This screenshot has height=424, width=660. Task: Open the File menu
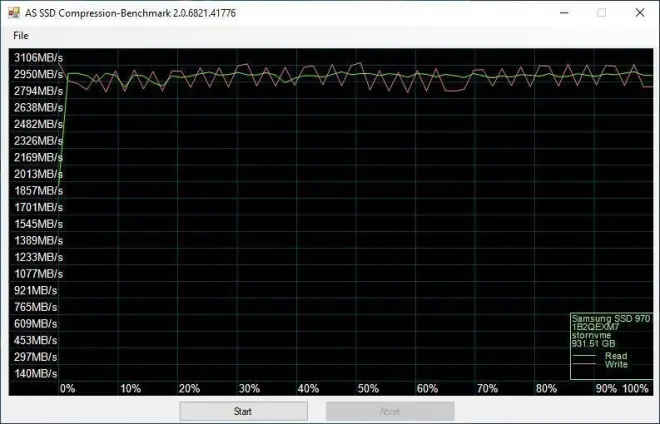21,36
